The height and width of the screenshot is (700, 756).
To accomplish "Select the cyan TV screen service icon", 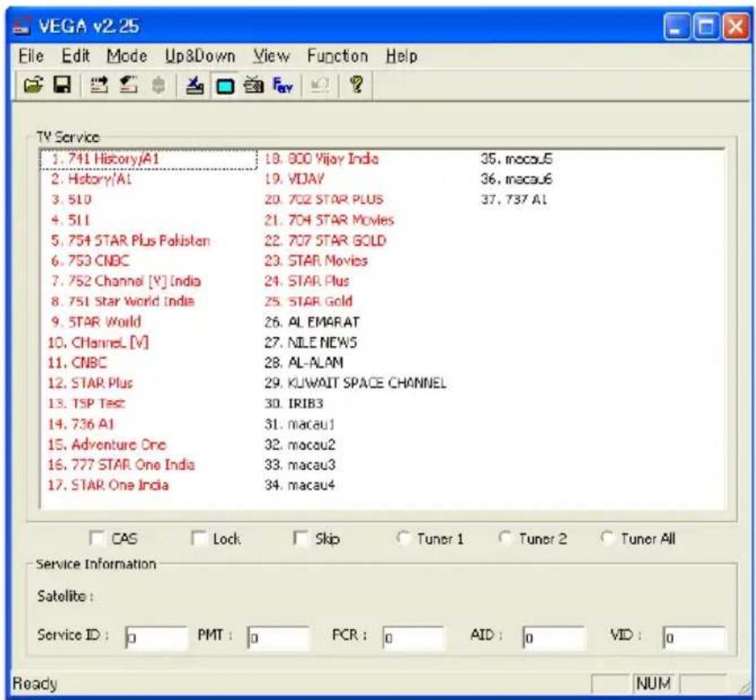I will [x=225, y=86].
